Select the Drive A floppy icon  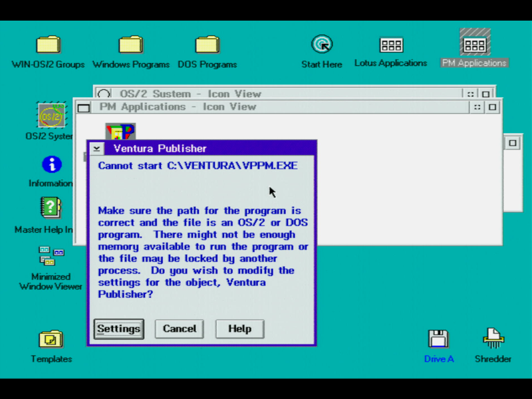click(x=438, y=338)
